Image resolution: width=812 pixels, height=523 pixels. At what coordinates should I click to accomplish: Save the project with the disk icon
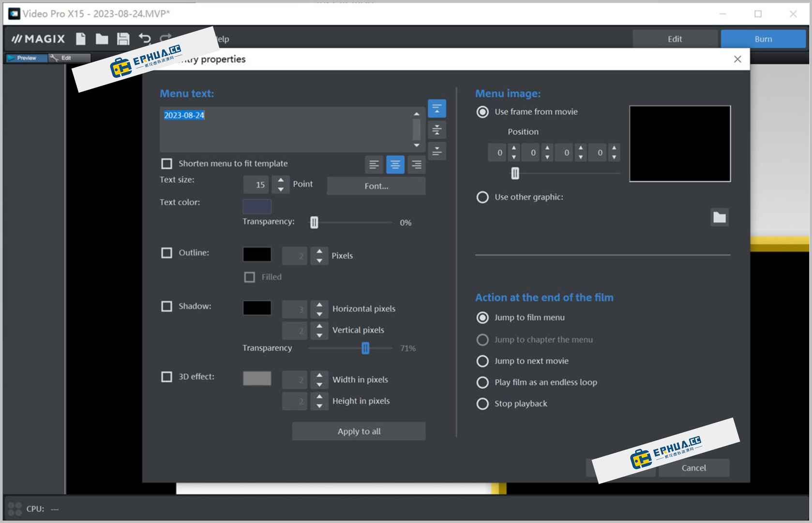coord(122,39)
